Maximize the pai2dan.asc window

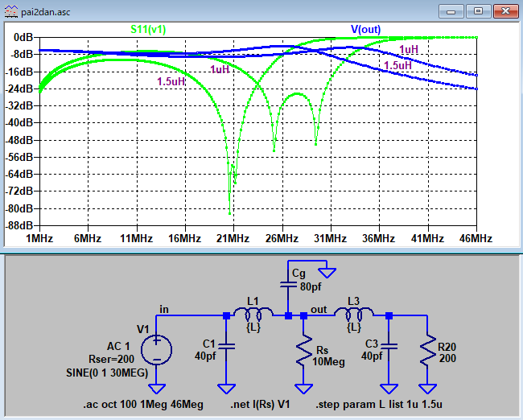tap(480, 10)
